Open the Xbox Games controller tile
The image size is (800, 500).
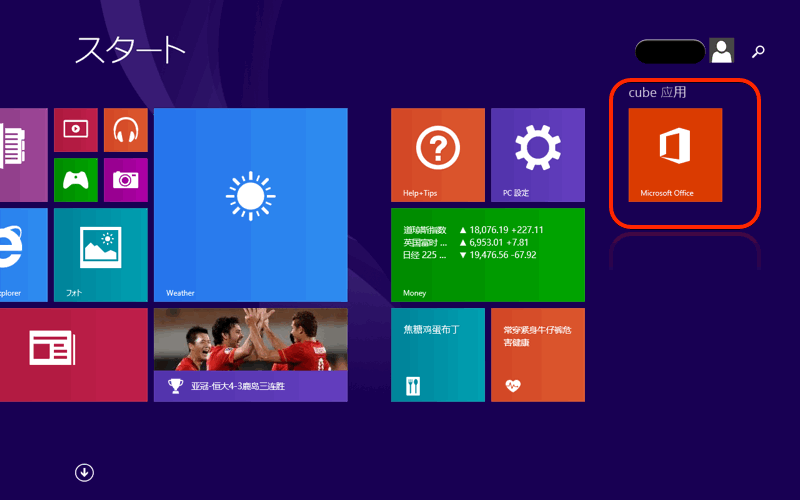coord(75,180)
